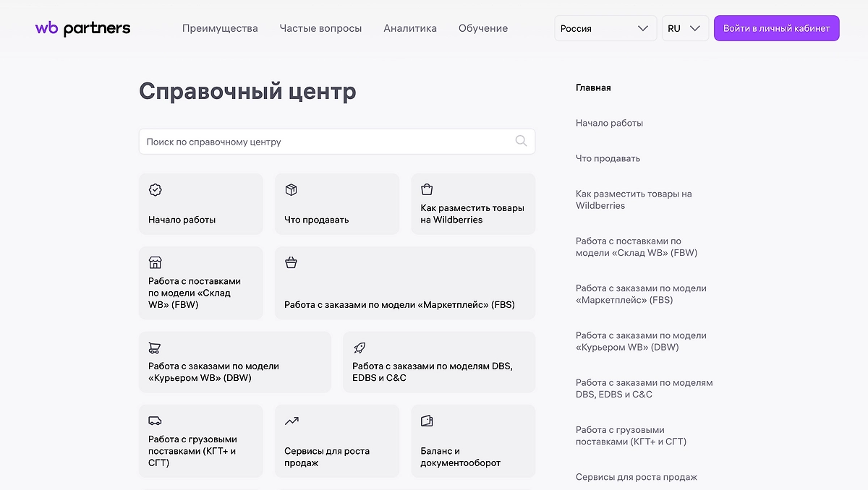Viewport: 868px width, 490px height.
Task: Click the truck icon on the КГТ+ card
Action: pyautogui.click(x=155, y=421)
